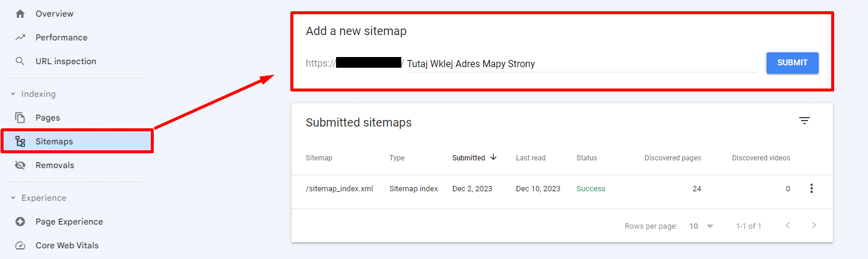The image size is (868, 259).
Task: Click the Removals crossed-eye icon
Action: point(20,165)
